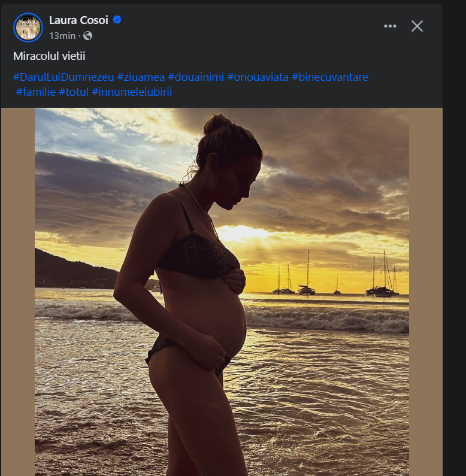Screen dimensions: 466x476
Task: Open the #DarulLuiDumnezeu hashtag
Action: (63, 77)
